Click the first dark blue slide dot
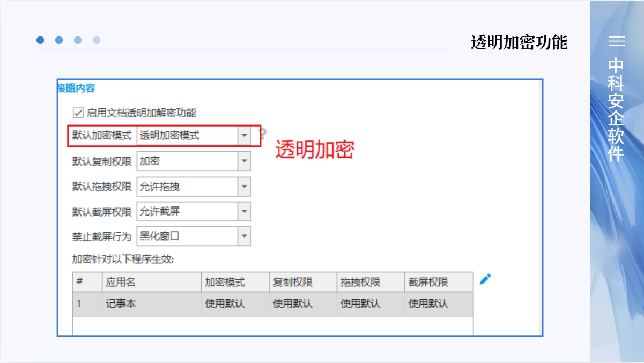The height and width of the screenshot is (363, 644). tap(40, 40)
